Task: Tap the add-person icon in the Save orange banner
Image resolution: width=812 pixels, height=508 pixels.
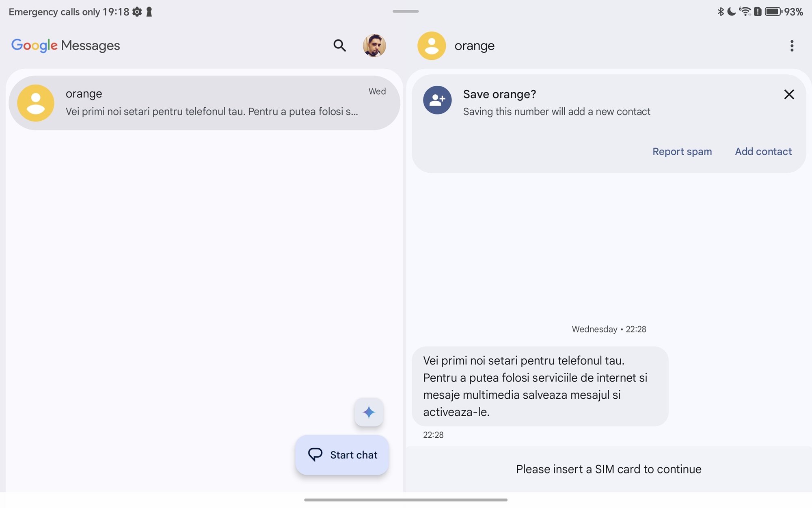Action: pos(437,100)
